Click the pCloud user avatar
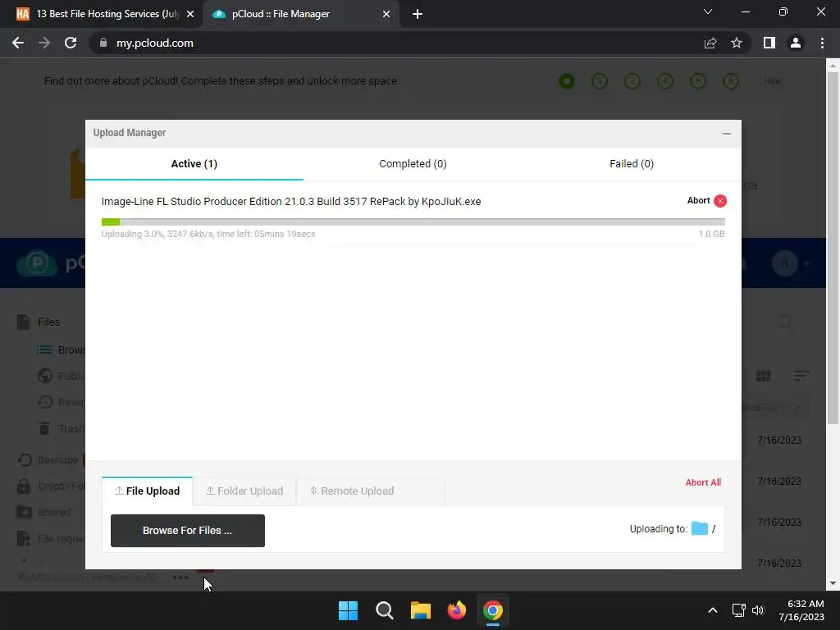840x630 pixels. [x=785, y=263]
